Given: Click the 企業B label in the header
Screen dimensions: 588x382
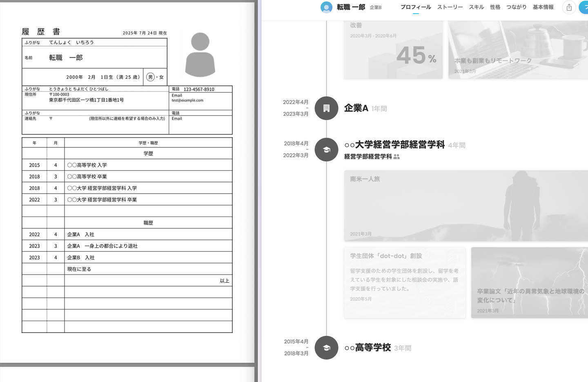Looking at the screenshot, I should (x=376, y=7).
